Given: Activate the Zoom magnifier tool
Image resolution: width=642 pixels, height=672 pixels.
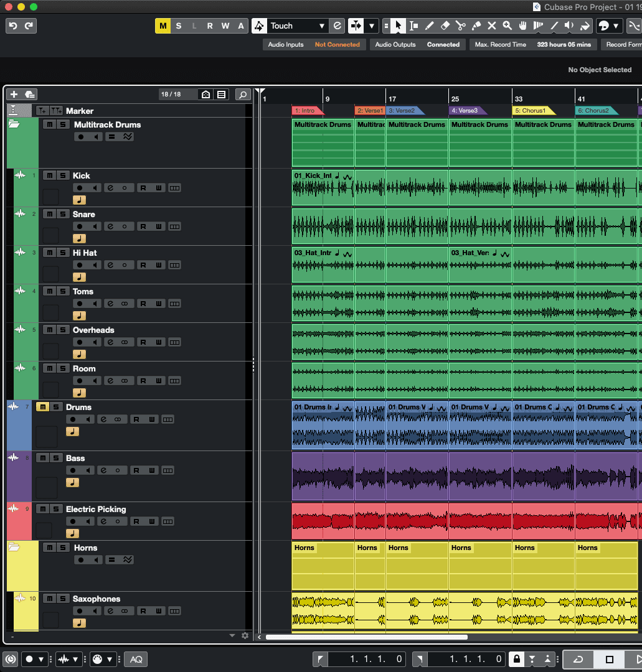Looking at the screenshot, I should click(507, 26).
